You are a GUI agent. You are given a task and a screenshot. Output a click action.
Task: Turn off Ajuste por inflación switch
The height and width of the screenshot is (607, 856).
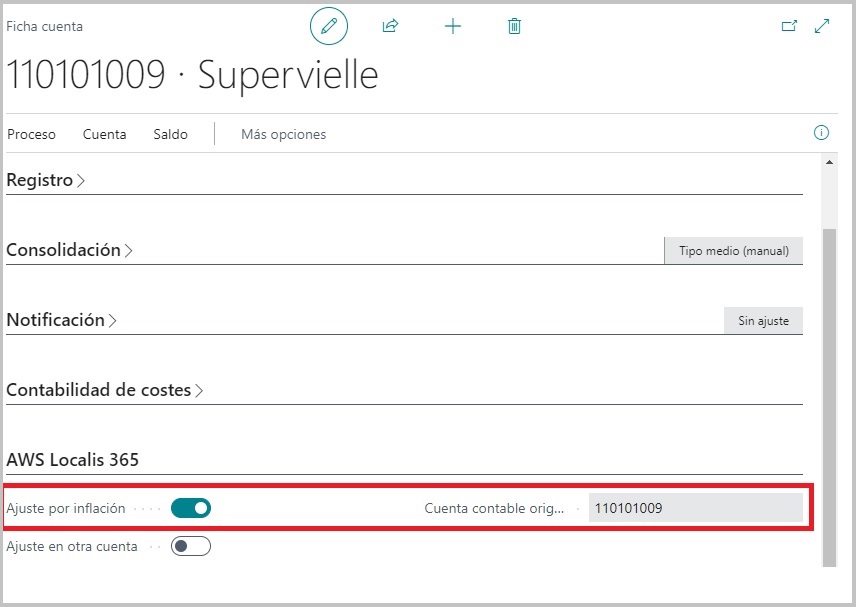click(191, 508)
